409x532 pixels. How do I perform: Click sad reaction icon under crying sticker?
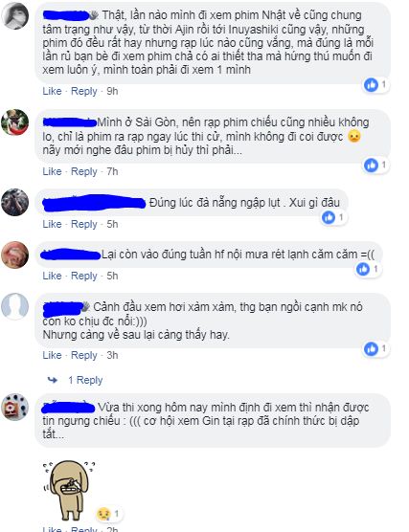103,515
